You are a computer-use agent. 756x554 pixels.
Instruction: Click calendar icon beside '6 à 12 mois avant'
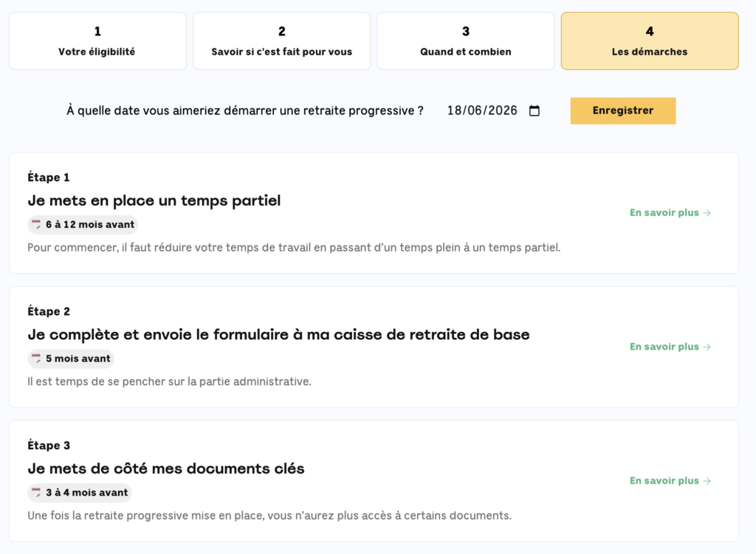pos(36,224)
